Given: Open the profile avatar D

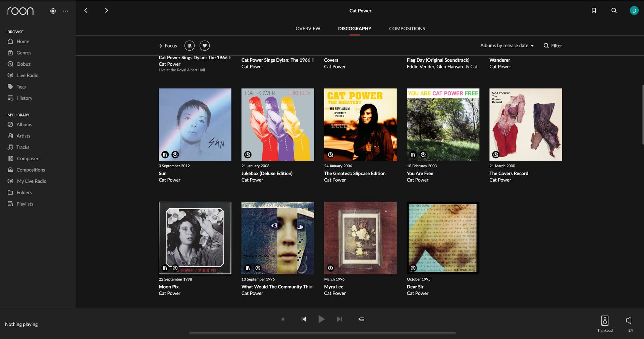Looking at the screenshot, I should pos(634,10).
